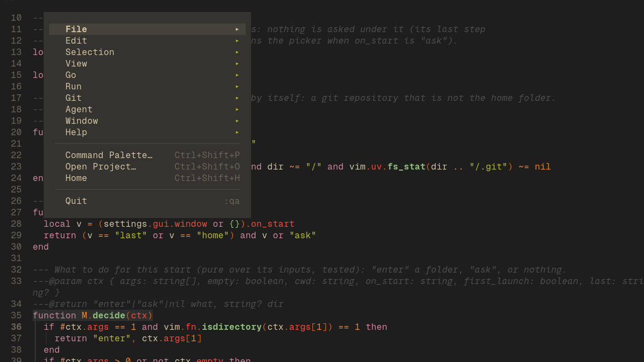Click the 'on_start' property on line 28
The height and width of the screenshot is (362, 644).
(x=273, y=224)
